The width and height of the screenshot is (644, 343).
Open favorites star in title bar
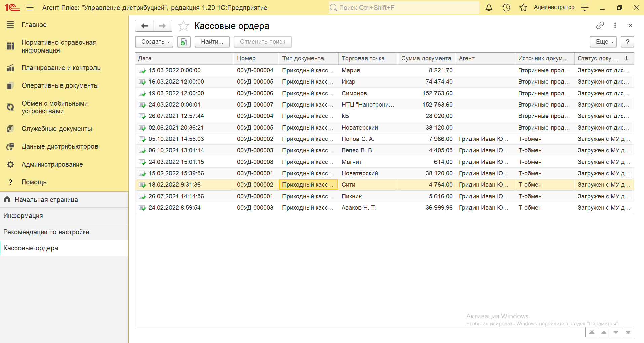click(x=523, y=8)
